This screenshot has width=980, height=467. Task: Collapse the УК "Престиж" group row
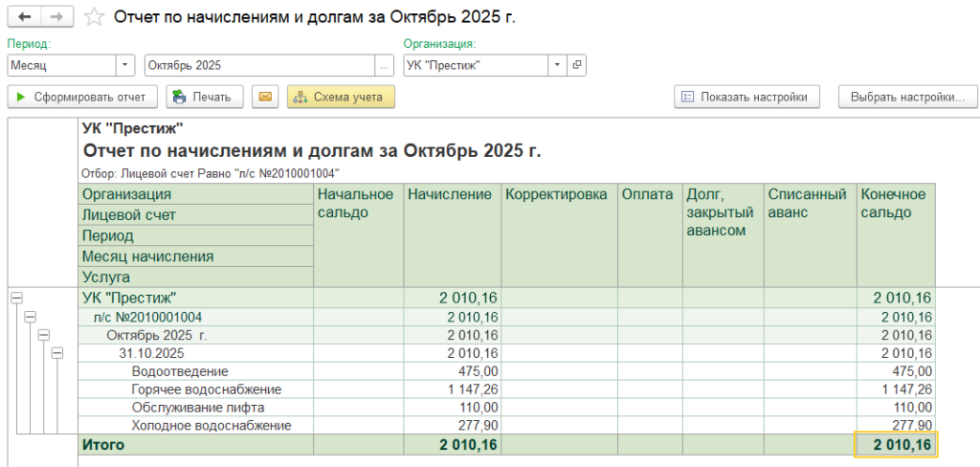click(14, 299)
